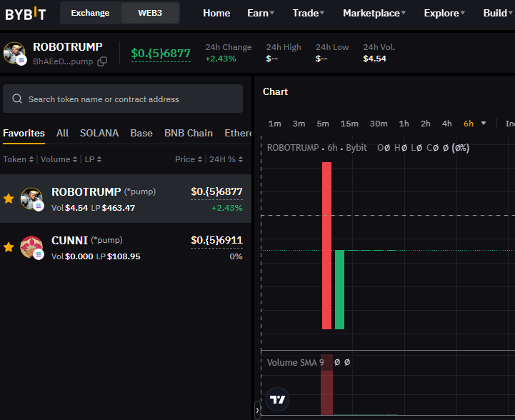The height and width of the screenshot is (420, 515).
Task: Focus the token search field
Action: [123, 99]
